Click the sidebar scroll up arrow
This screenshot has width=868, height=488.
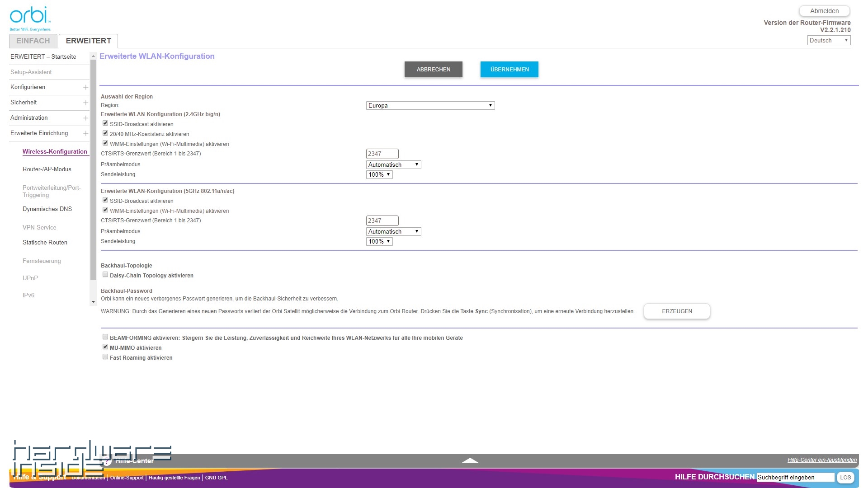pyautogui.click(x=93, y=56)
